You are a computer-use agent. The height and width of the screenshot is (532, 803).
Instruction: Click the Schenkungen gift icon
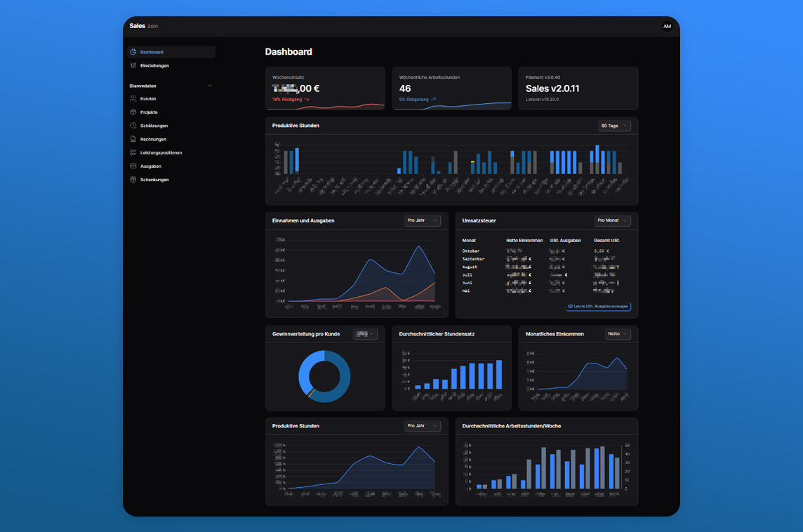[133, 180]
